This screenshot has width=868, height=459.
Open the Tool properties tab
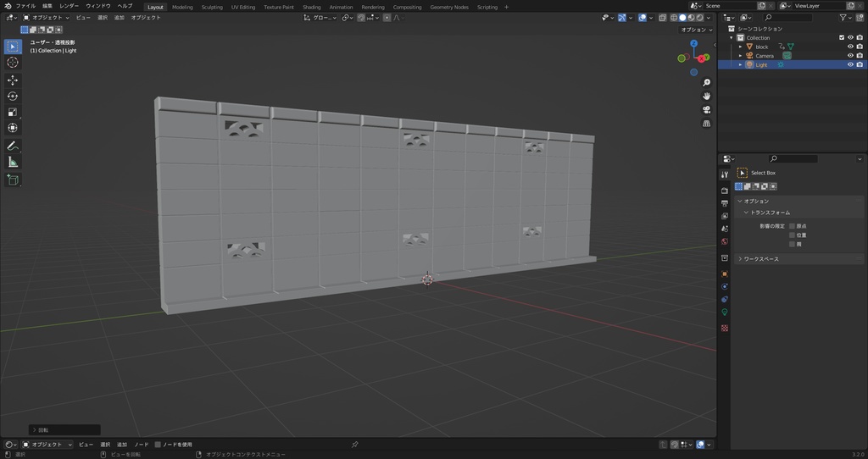point(725,174)
